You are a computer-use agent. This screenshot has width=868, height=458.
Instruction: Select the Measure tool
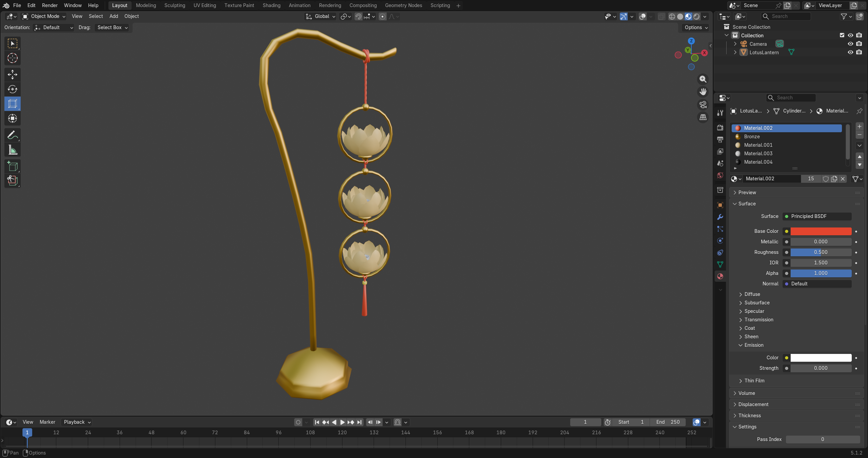tap(13, 150)
